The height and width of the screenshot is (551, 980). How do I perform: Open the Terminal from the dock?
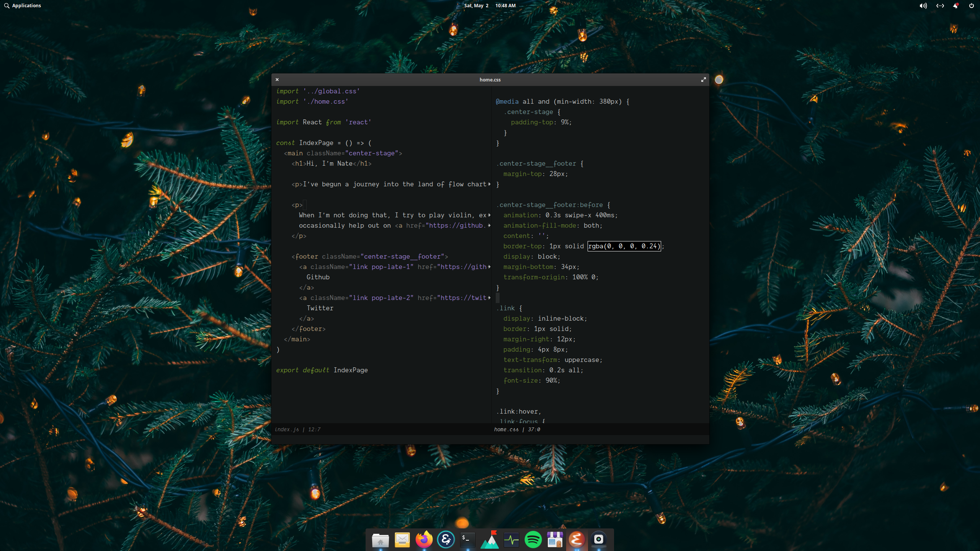(467, 540)
